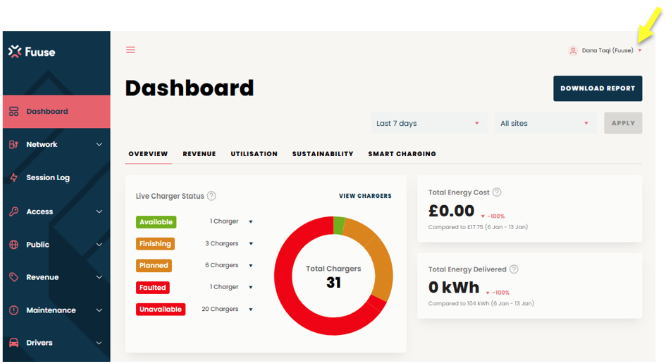Expand the Finishing 3 Chargers row arrow
This screenshot has height=364, width=672.
(251, 244)
